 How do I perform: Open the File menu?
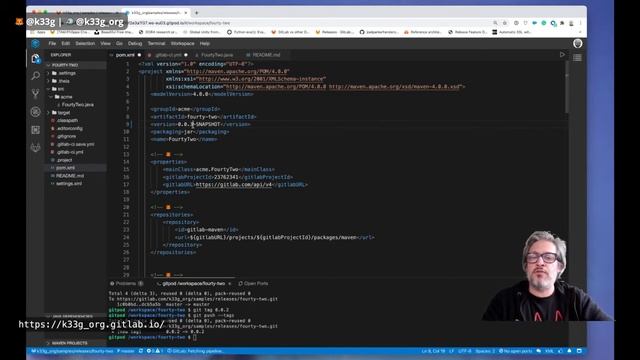(52, 44)
